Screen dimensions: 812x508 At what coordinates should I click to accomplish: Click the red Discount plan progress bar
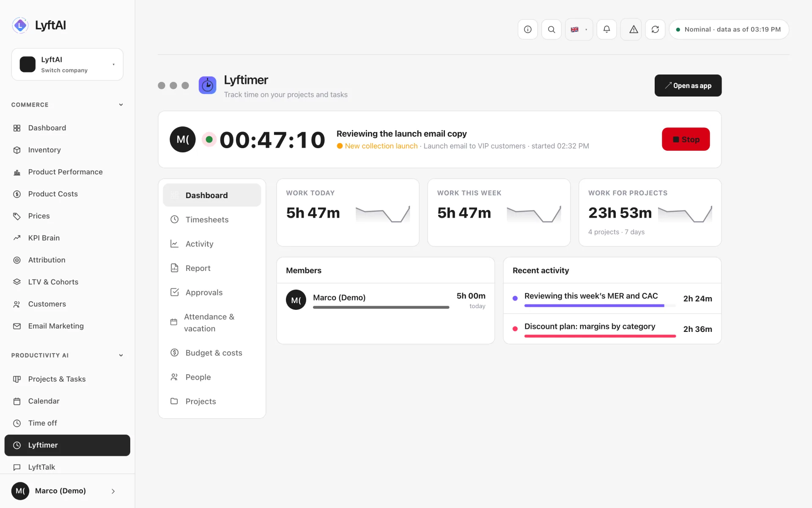(x=600, y=336)
